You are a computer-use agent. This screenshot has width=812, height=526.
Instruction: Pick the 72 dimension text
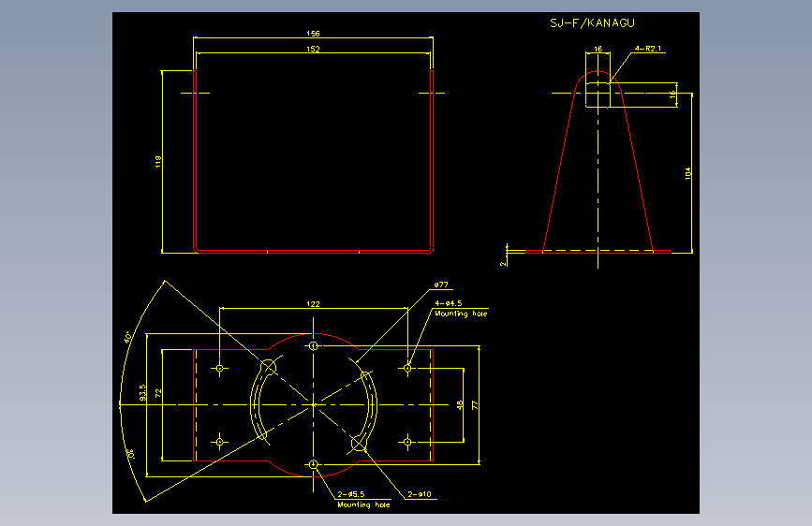tap(158, 392)
